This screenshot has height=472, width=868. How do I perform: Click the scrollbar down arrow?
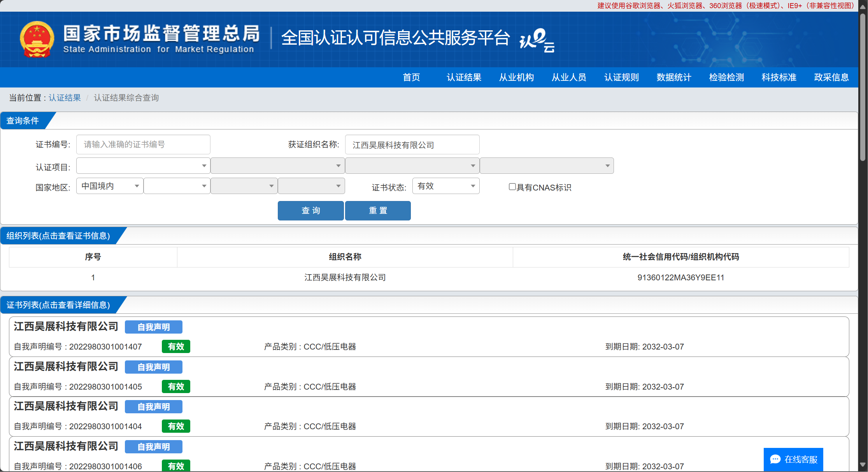coord(863,465)
